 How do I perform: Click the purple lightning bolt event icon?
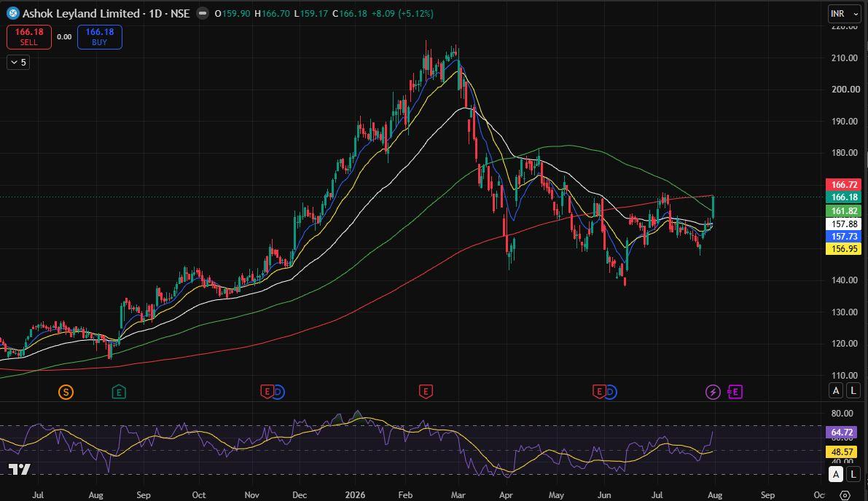[713, 392]
